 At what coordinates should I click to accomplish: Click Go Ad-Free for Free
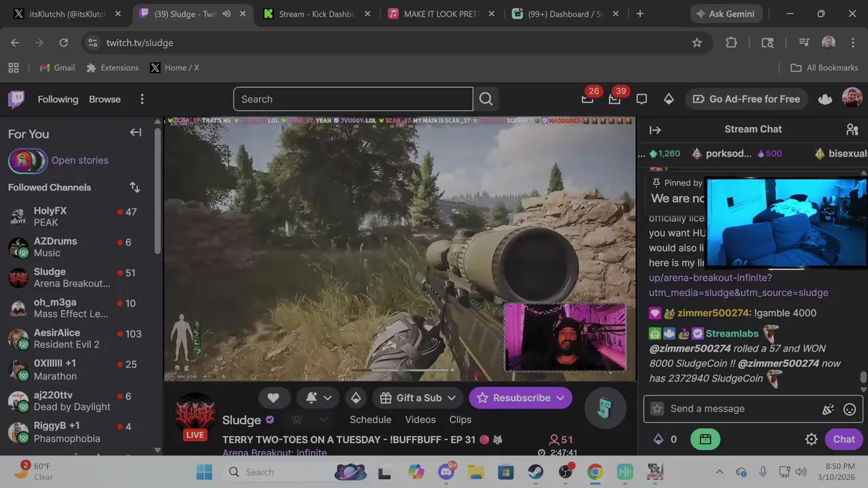(x=746, y=99)
